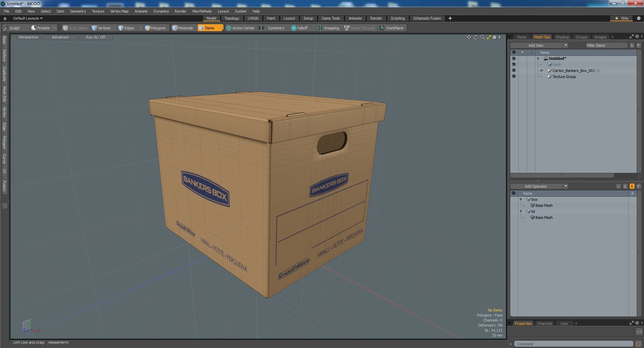Screen dimensions: 644x348
Task: Select the Sculpt tool in the toolbar
Action: [x=12, y=28]
